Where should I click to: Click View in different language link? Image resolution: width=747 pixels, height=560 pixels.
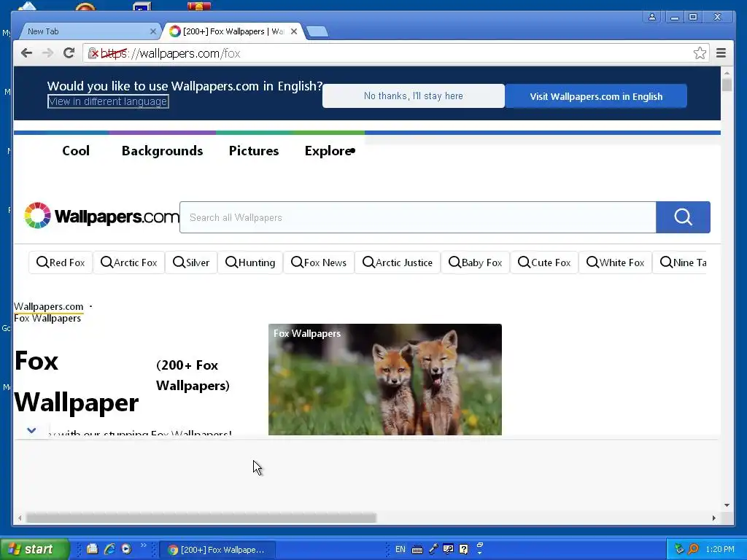108,101
